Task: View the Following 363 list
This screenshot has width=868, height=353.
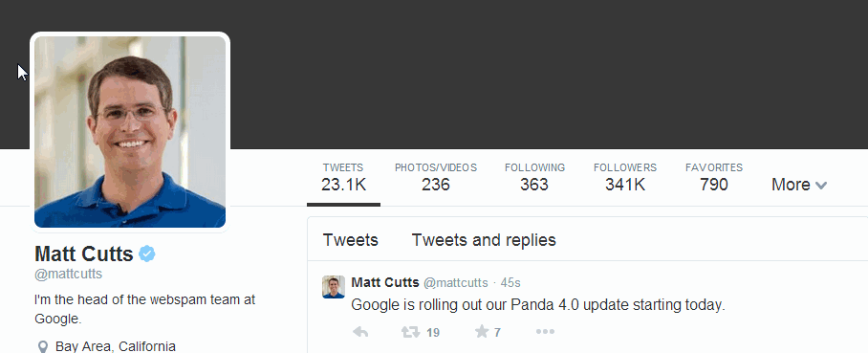Action: pyautogui.click(x=534, y=177)
